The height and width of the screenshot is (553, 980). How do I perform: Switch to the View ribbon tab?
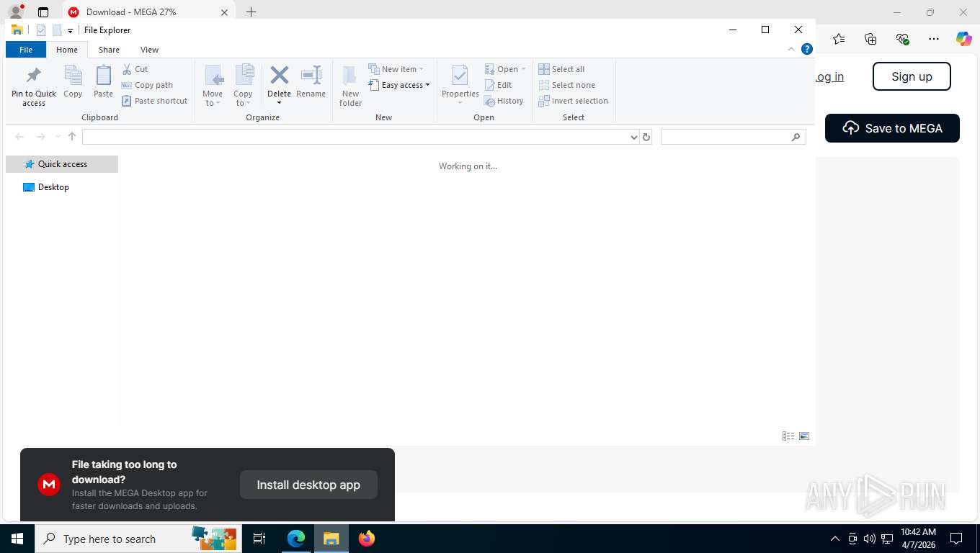tap(149, 50)
